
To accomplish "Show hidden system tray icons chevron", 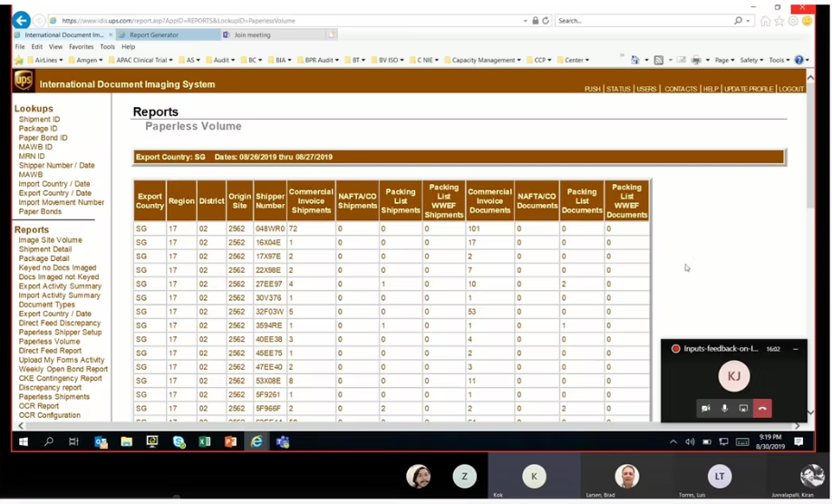I will click(x=673, y=442).
